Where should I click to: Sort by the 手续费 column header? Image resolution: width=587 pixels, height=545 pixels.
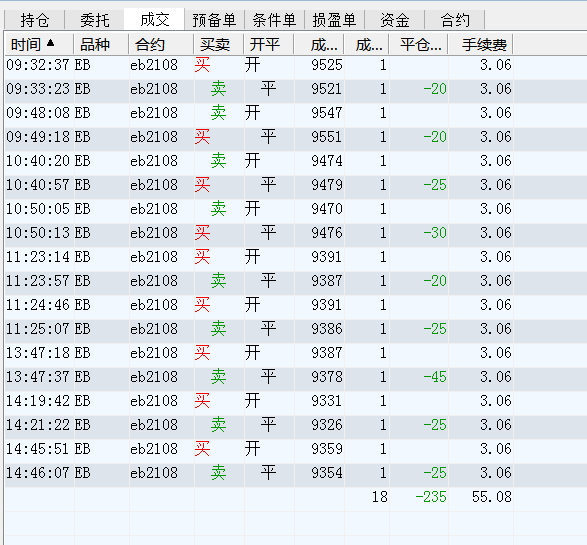pyautogui.click(x=481, y=45)
